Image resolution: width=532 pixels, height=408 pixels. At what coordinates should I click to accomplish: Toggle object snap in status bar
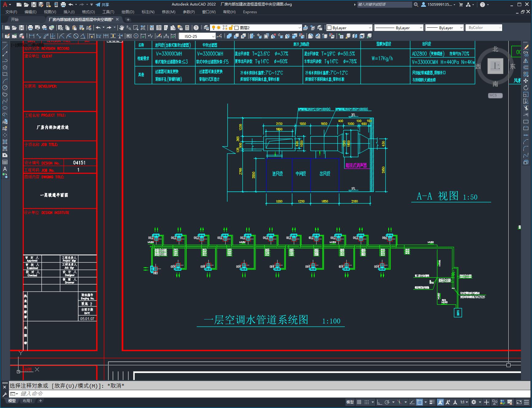click(x=420, y=402)
